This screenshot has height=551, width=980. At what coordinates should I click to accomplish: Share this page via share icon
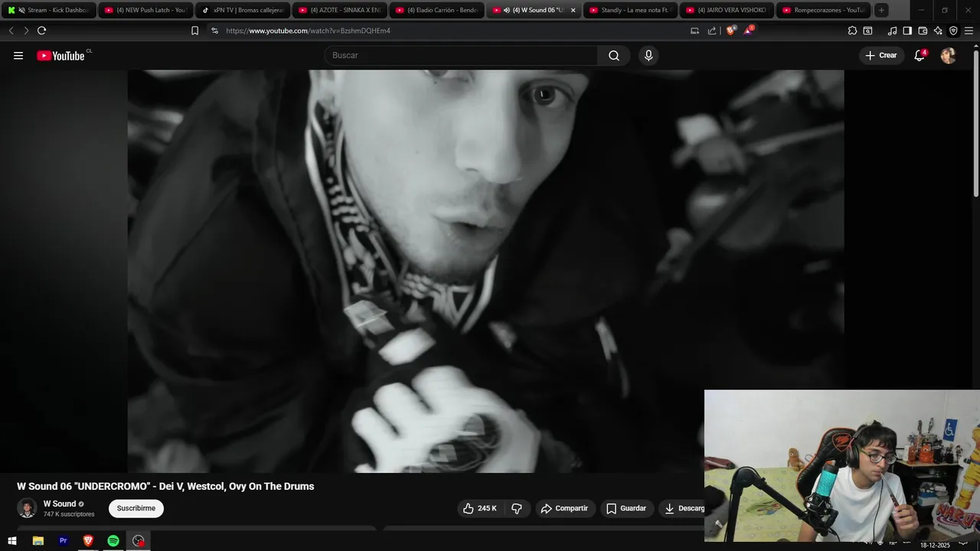[x=712, y=31]
